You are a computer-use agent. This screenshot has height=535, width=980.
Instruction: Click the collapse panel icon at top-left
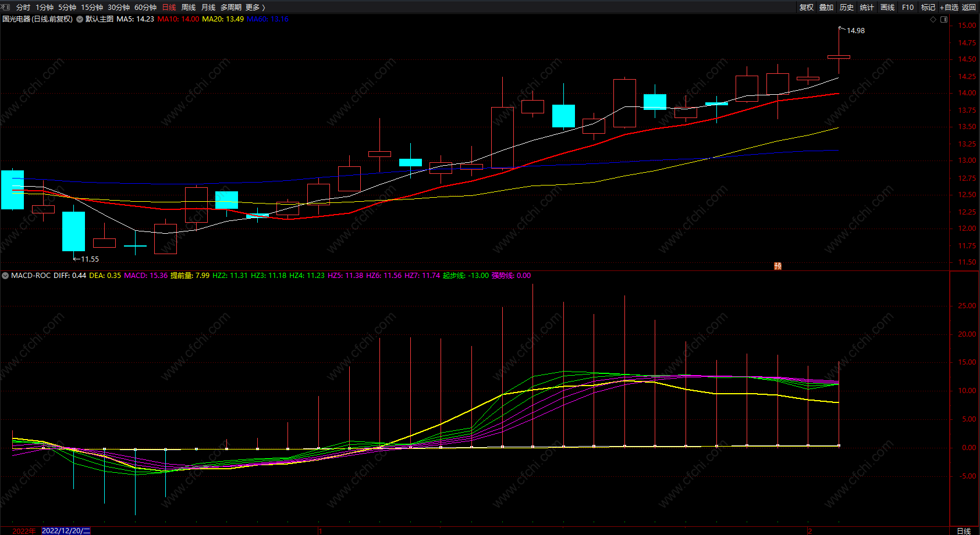click(6, 7)
